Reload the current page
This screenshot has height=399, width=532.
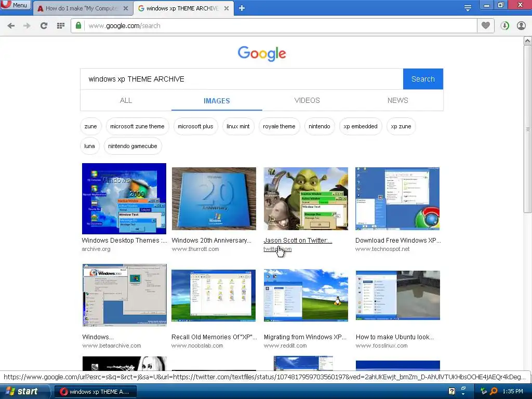tap(44, 26)
